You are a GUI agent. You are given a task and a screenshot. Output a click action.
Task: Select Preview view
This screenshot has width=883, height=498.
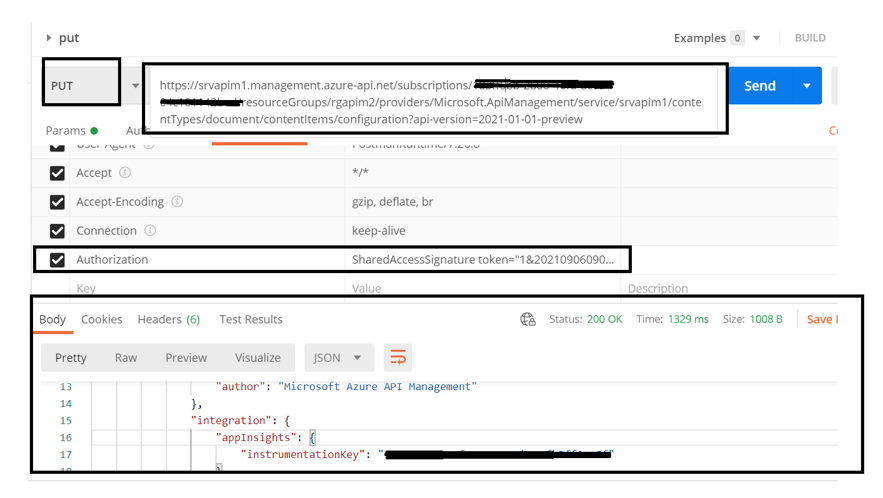coord(186,358)
